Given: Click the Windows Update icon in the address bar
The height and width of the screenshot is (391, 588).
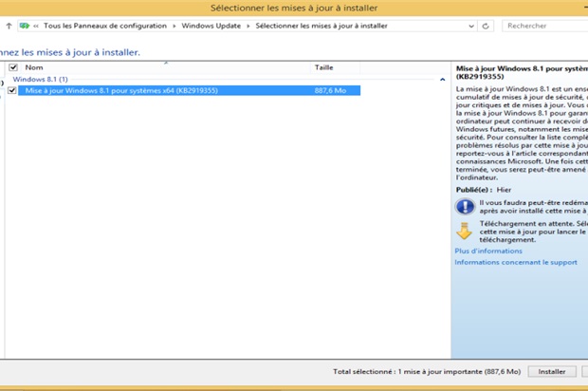Looking at the screenshot, I should click(25, 26).
